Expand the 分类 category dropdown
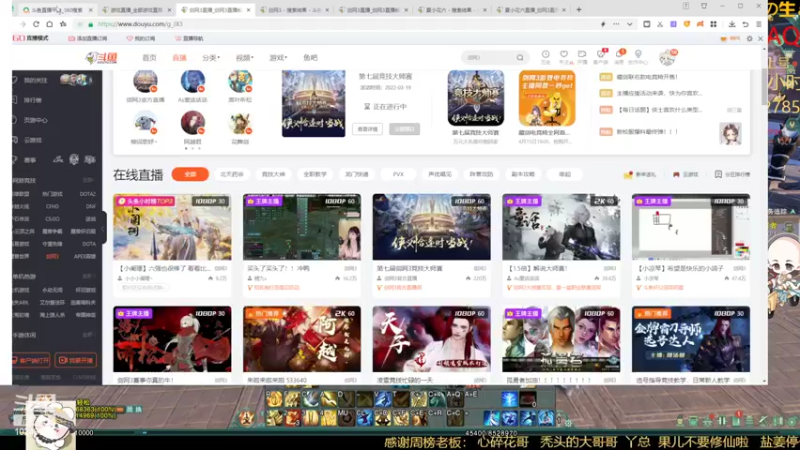 click(x=211, y=58)
